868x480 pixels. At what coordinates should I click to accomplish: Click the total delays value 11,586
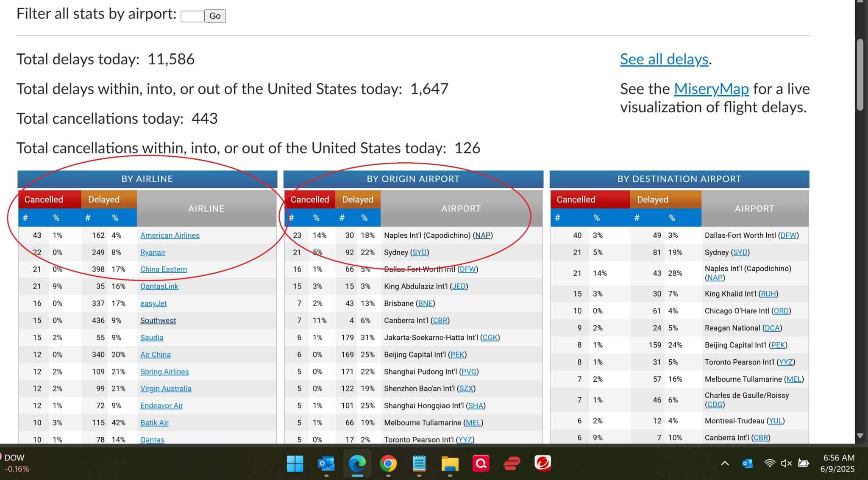tap(171, 59)
